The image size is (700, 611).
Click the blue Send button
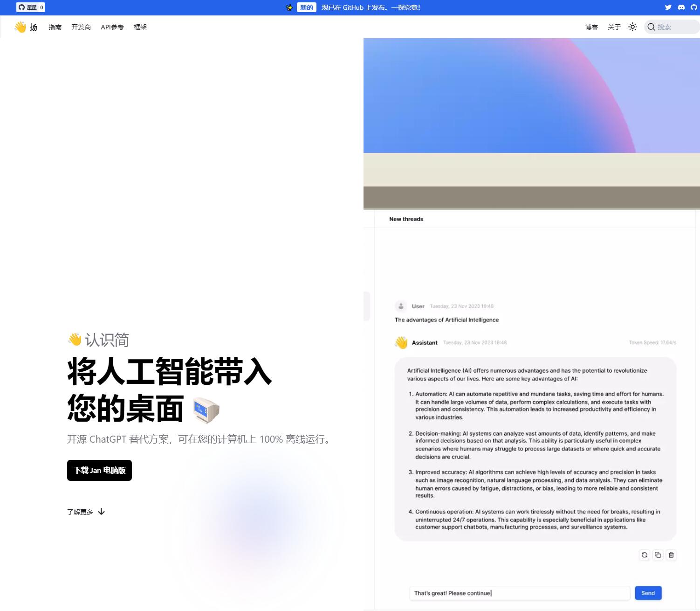pyautogui.click(x=648, y=593)
